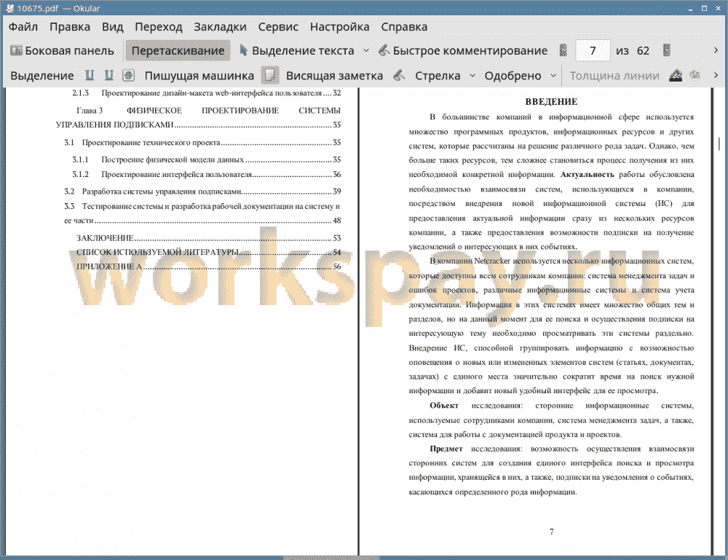The height and width of the screenshot is (560, 728).
Task: Open the annotation color picker icon
Action: click(676, 75)
